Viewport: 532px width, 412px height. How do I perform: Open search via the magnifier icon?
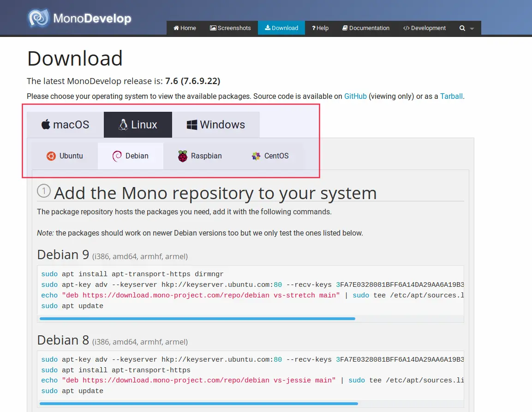pos(462,28)
